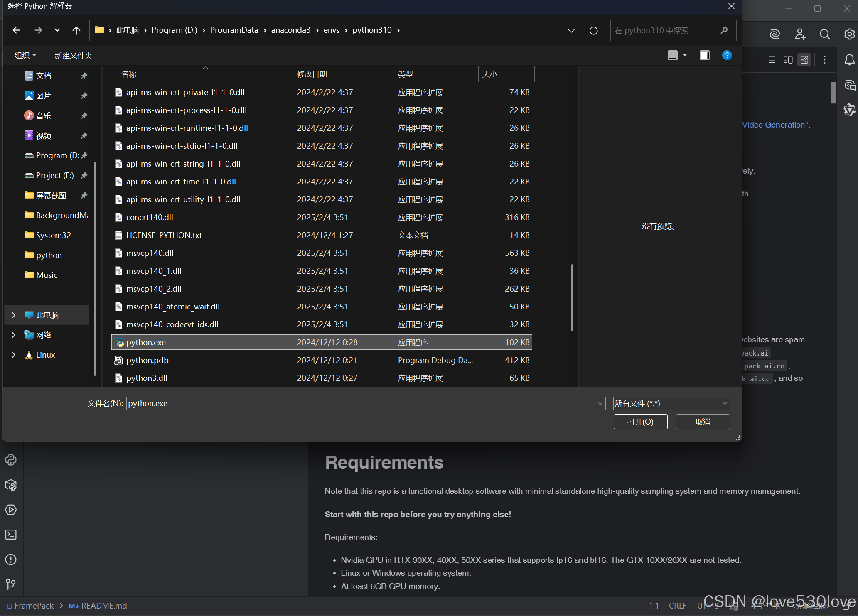Open the Terminal tool window

tap(11, 535)
